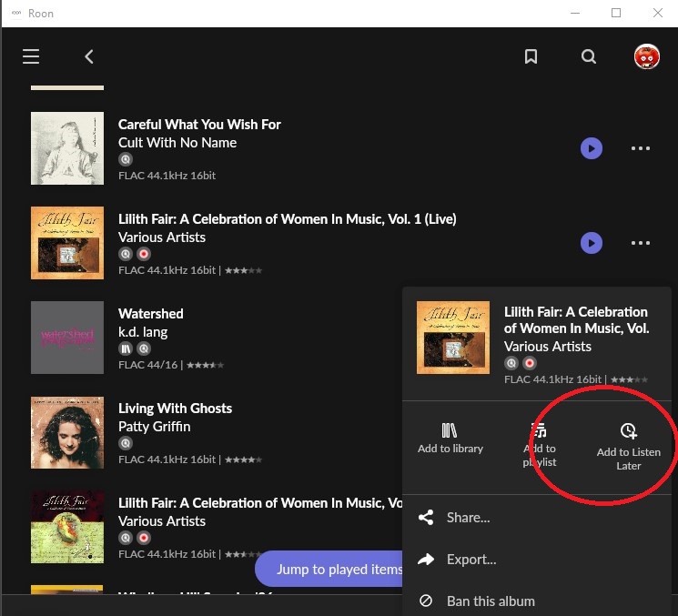Maximize the Roon window
The image size is (678, 616).
coord(616,13)
